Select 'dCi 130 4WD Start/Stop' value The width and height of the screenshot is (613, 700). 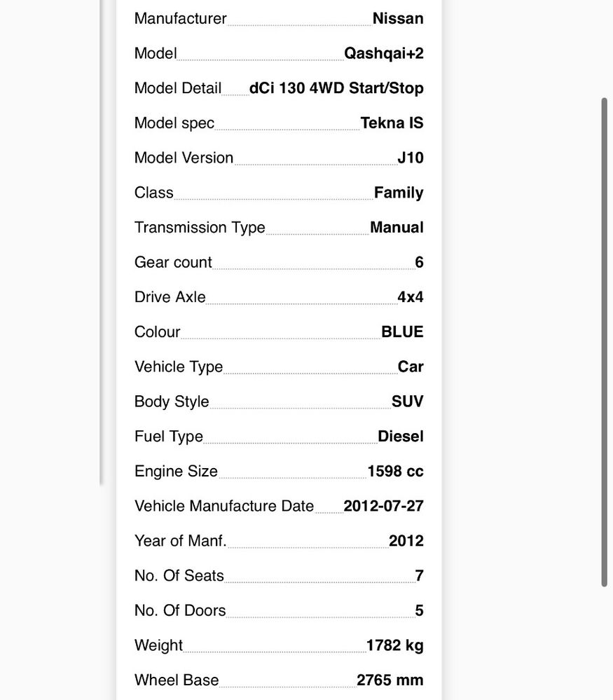[x=336, y=88]
